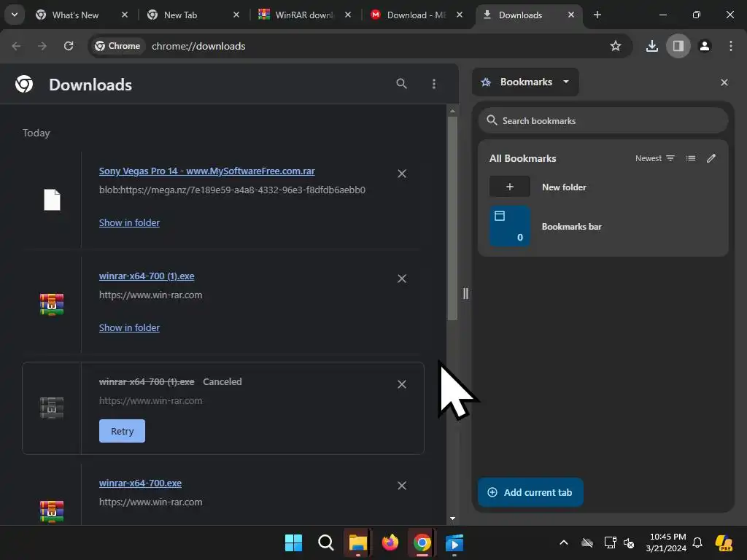Image resolution: width=747 pixels, height=560 pixels.
Task: Toggle bookmarks list view icon
Action: (x=691, y=158)
